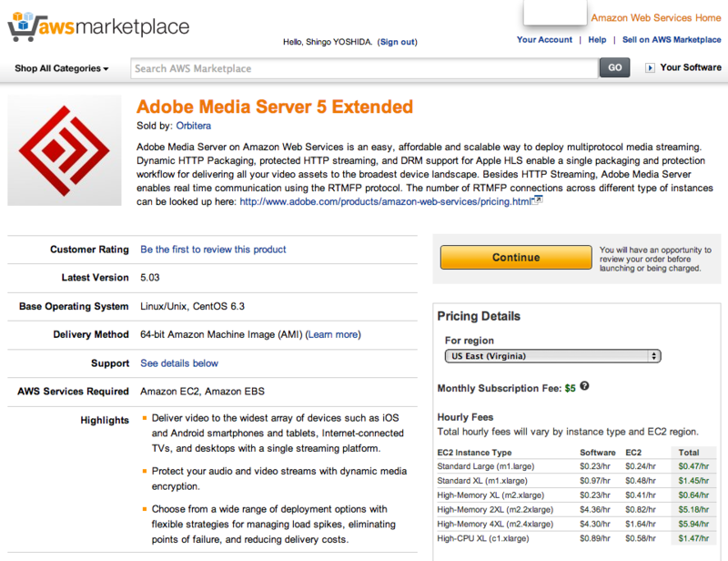Screen dimensions: 728x561
Task: Click the $5.94/hr total price
Action: (x=693, y=524)
